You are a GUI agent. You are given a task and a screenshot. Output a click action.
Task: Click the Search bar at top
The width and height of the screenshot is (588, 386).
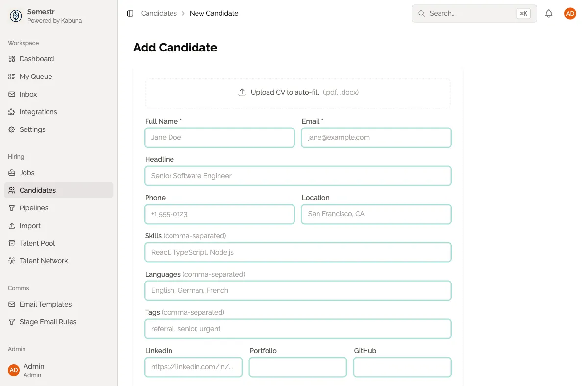tap(473, 13)
